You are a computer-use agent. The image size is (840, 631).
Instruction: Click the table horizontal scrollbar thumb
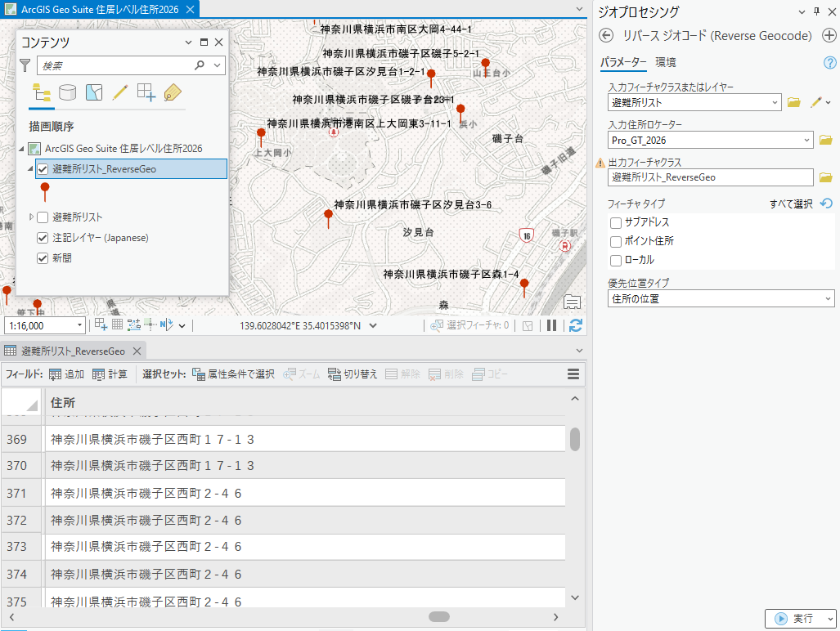(x=439, y=616)
